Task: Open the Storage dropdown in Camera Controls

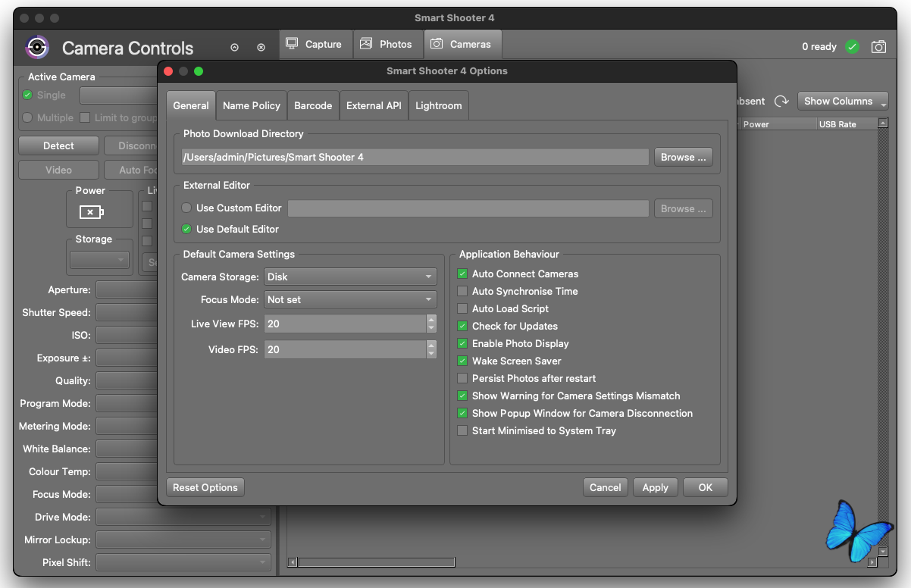Action: point(99,260)
